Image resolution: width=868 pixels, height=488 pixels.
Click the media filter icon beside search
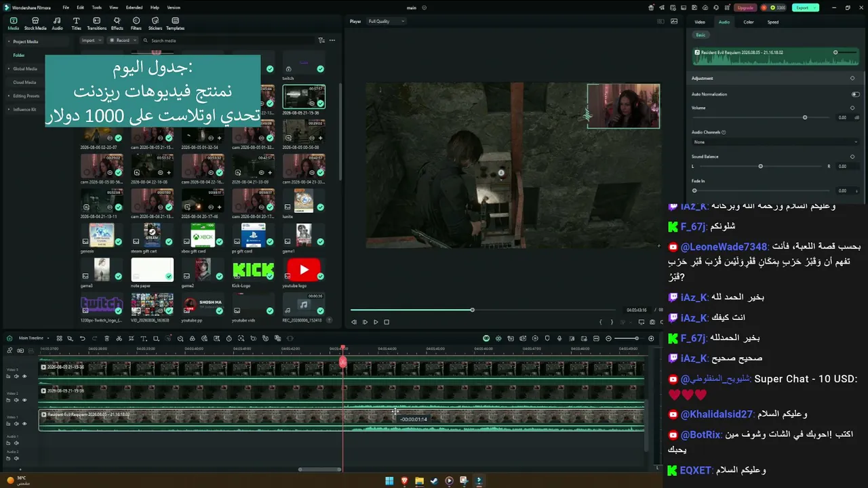(321, 41)
